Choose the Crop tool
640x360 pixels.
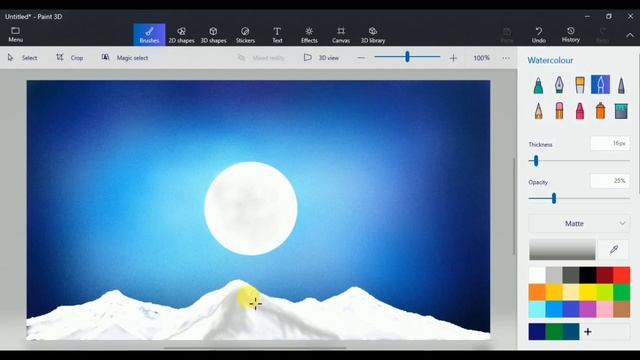pos(70,58)
